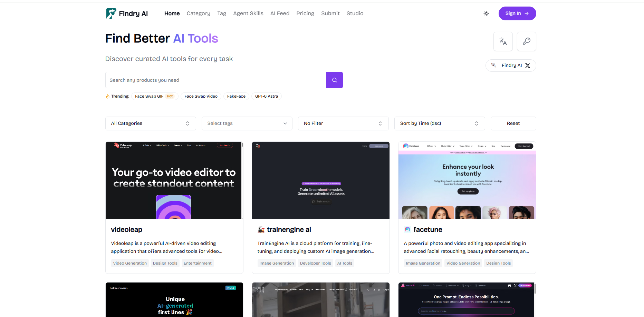This screenshot has width=644, height=317.
Task: Click the AI Tools tag on trainengine
Action: 345,263
